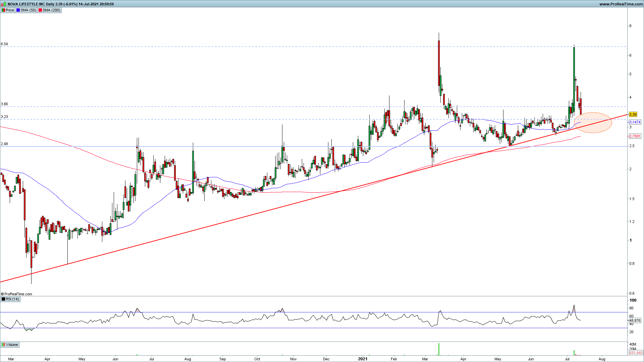644x362 pixels.
Task: Click the blue SMA (50) color swatch
Action: pyautogui.click(x=18, y=10)
